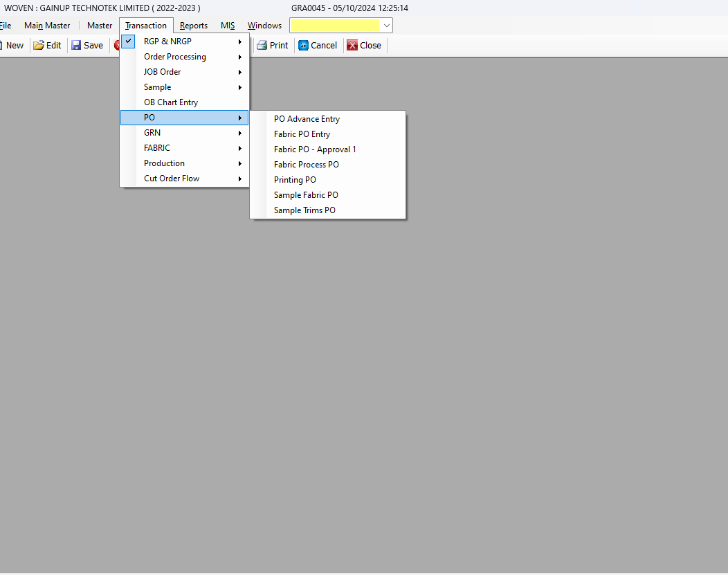The height and width of the screenshot is (575, 728).
Task: Select Printing PO menu entry
Action: 295,180
